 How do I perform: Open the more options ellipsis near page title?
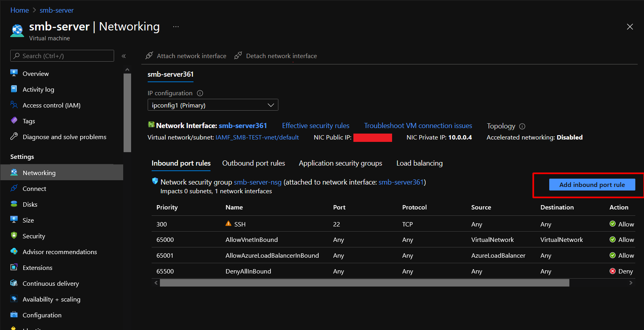[176, 27]
